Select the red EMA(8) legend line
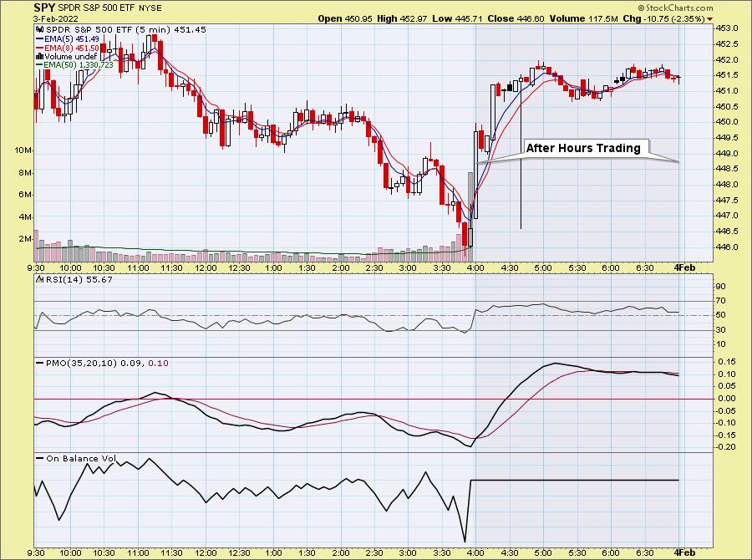 [40, 48]
